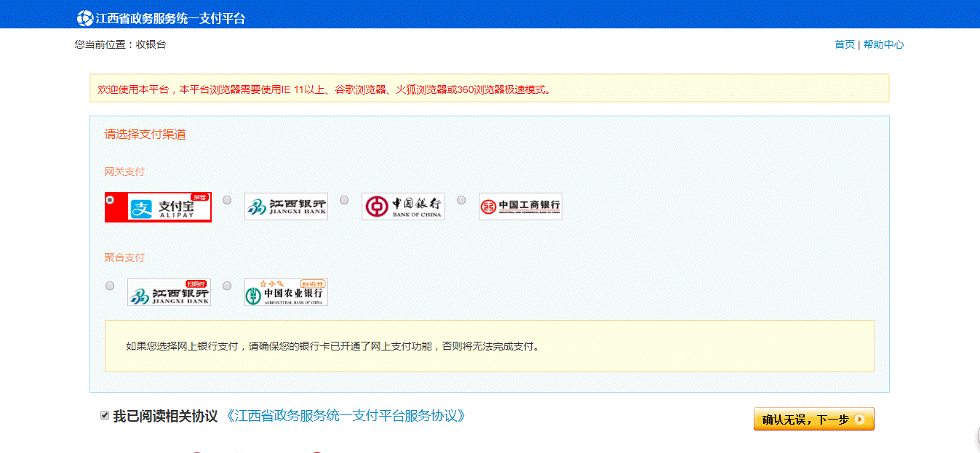Viewport: 980px width, 453px height.
Task: Click the 江西省政务服务统一支付平台 header title
Action: click(171, 18)
